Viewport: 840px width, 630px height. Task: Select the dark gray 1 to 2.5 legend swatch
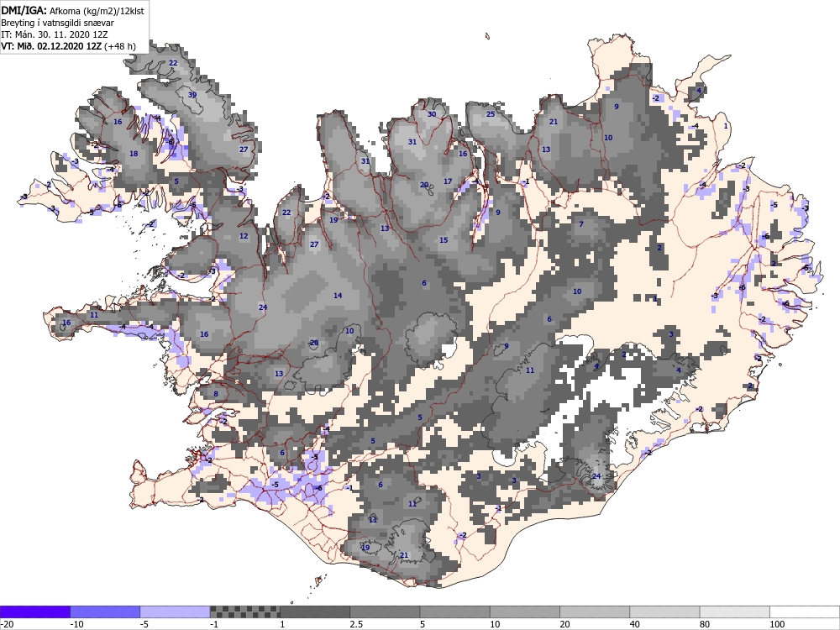click(315, 612)
